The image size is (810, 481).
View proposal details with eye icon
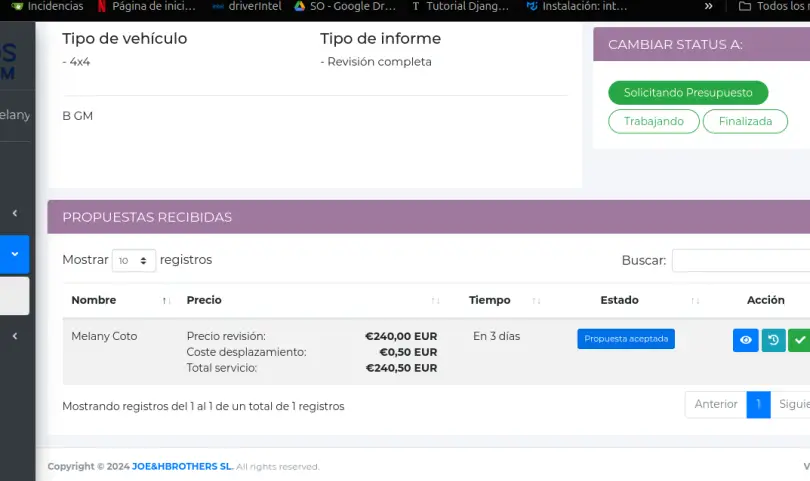tap(745, 340)
